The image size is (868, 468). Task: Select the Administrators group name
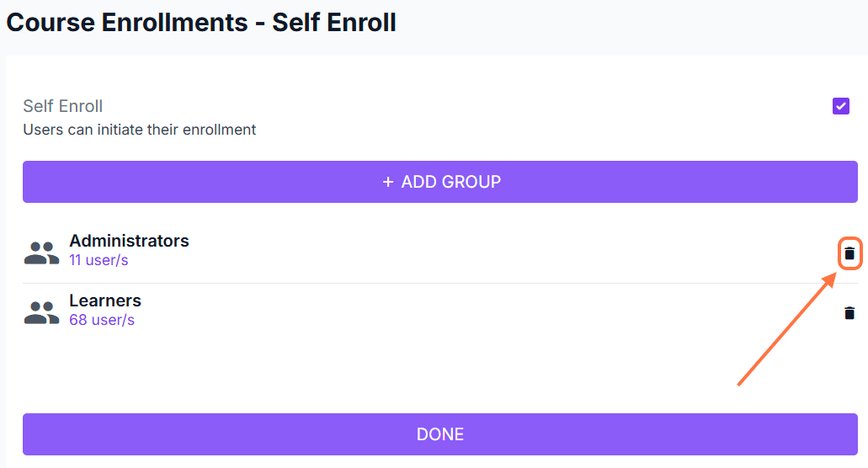129,241
